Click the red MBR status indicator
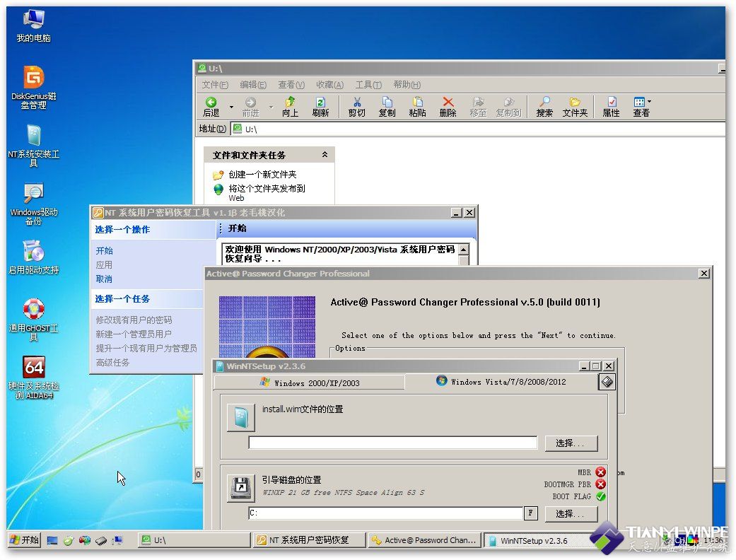The height and width of the screenshot is (560, 736). point(600,472)
